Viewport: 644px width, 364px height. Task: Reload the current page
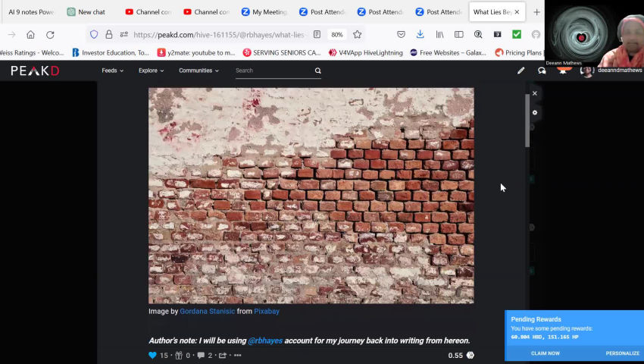pyautogui.click(x=50, y=35)
